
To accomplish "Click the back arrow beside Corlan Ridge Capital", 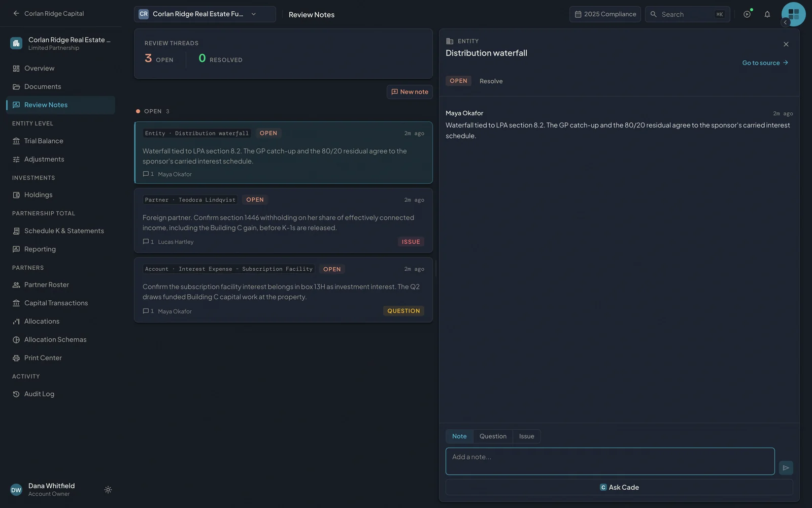I will (16, 14).
